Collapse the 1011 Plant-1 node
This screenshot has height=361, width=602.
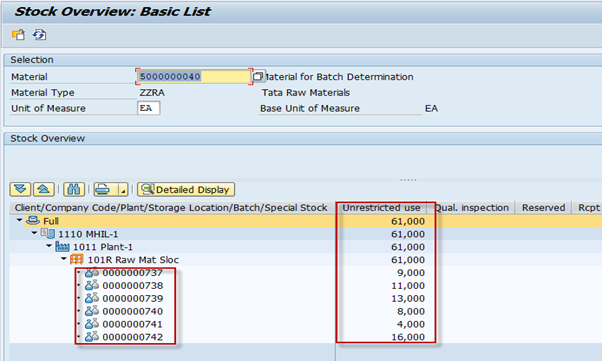[49, 246]
